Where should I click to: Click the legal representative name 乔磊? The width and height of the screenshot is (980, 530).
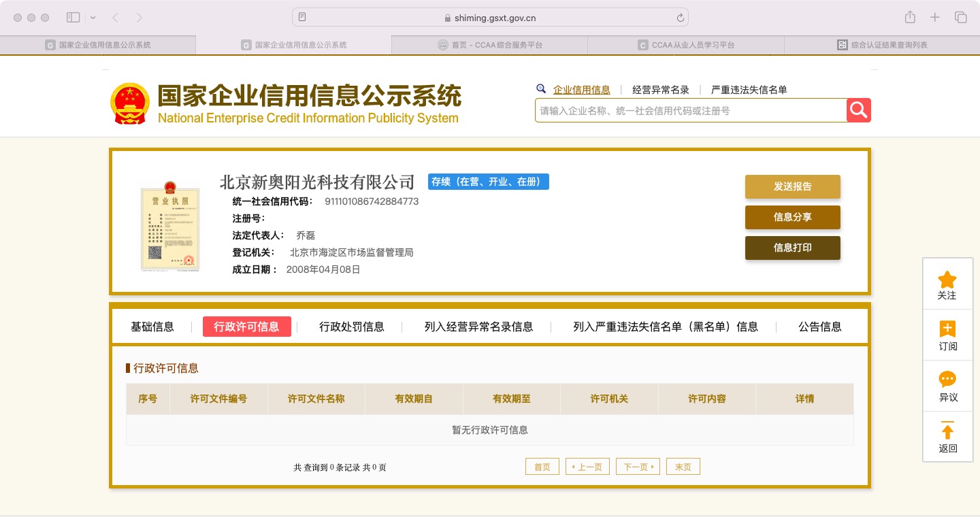coord(306,235)
